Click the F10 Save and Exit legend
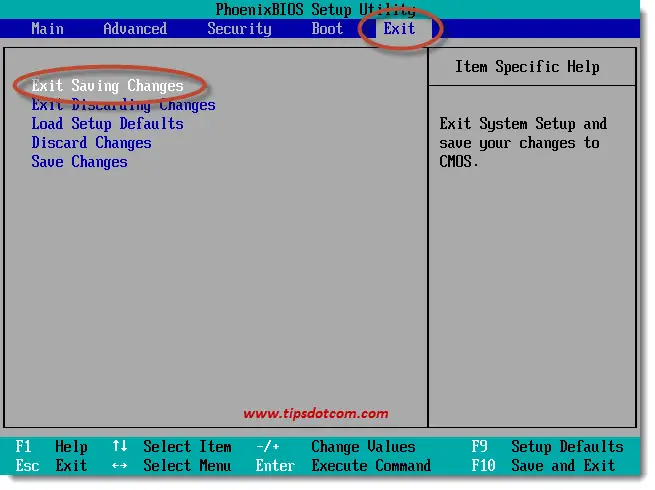Viewport: 655px width, 490px height. (x=543, y=465)
